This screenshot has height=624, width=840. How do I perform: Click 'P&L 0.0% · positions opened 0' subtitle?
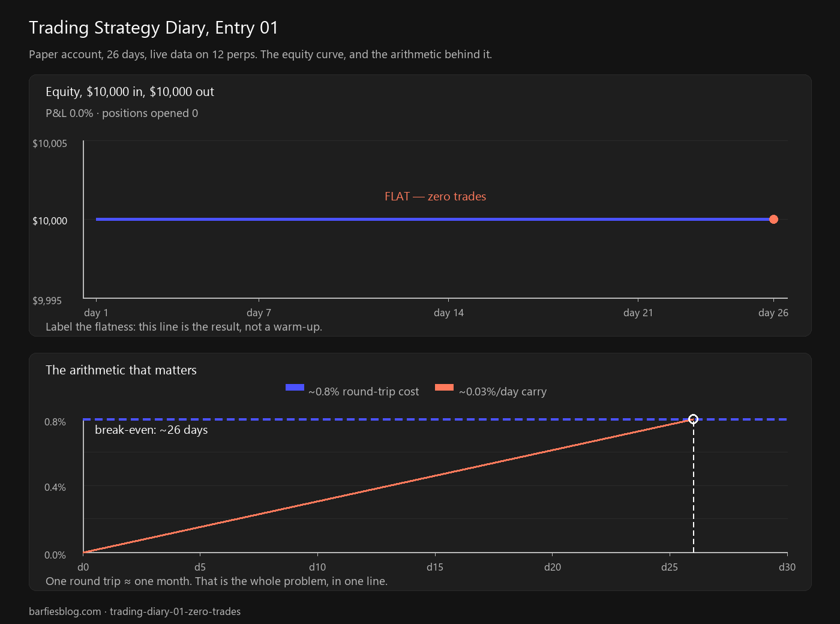pyautogui.click(x=122, y=113)
